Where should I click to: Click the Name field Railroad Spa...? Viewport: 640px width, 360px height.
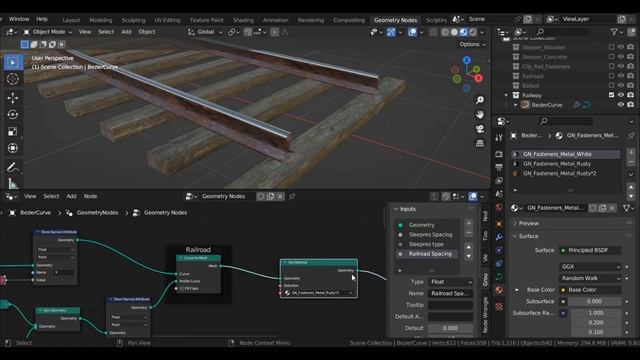[x=451, y=293]
